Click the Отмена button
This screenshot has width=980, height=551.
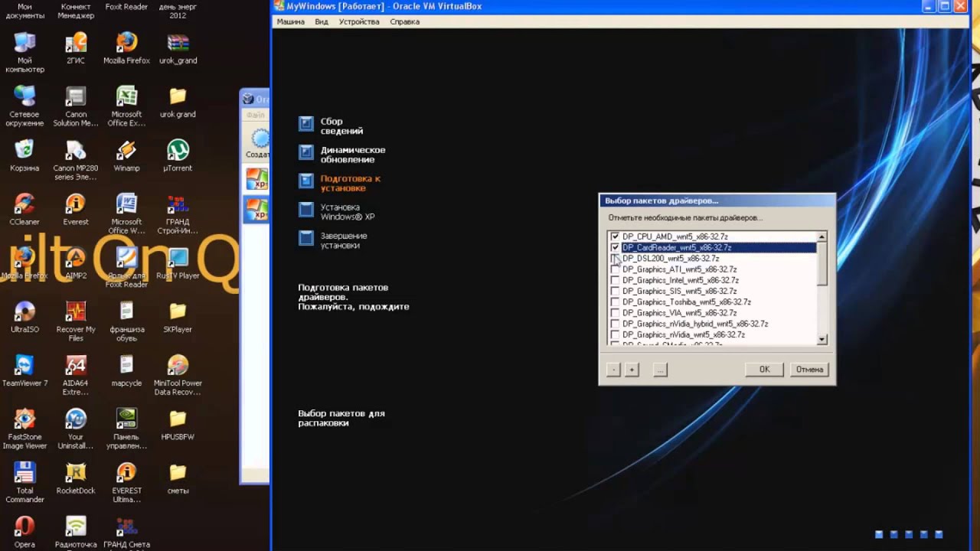(809, 370)
